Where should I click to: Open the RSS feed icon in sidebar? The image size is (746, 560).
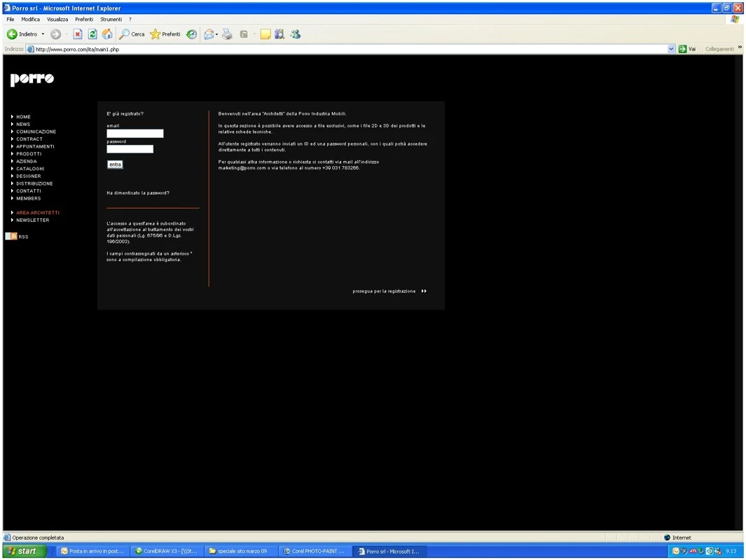(11, 237)
